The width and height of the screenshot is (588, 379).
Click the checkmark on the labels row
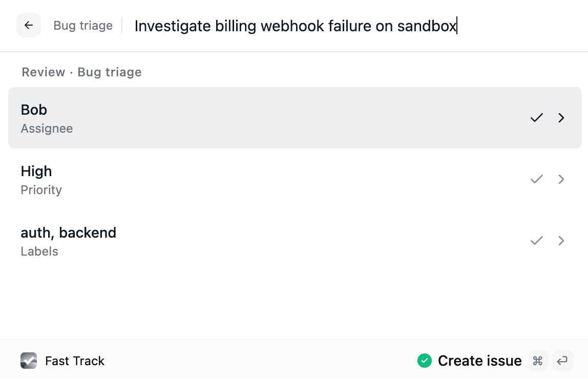[536, 241]
